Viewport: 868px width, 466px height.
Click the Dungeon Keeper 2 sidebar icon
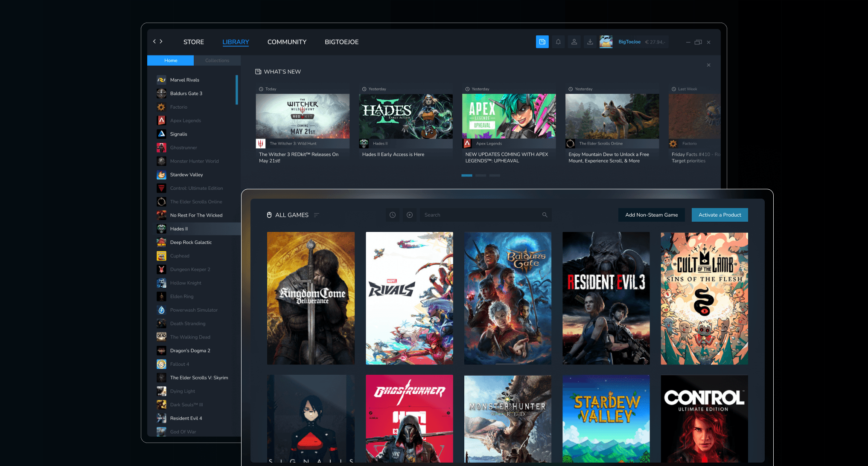[x=161, y=269]
